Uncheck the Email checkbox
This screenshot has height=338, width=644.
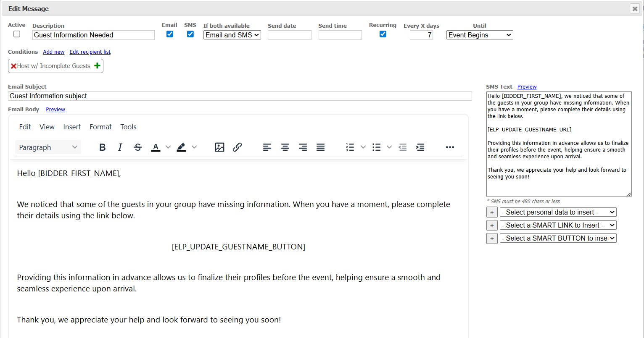(170, 34)
